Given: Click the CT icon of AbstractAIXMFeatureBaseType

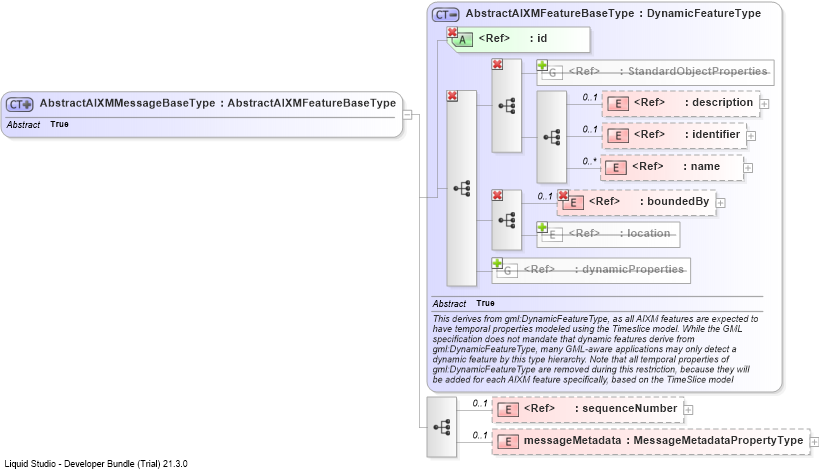Looking at the screenshot, I should pyautogui.click(x=446, y=15).
